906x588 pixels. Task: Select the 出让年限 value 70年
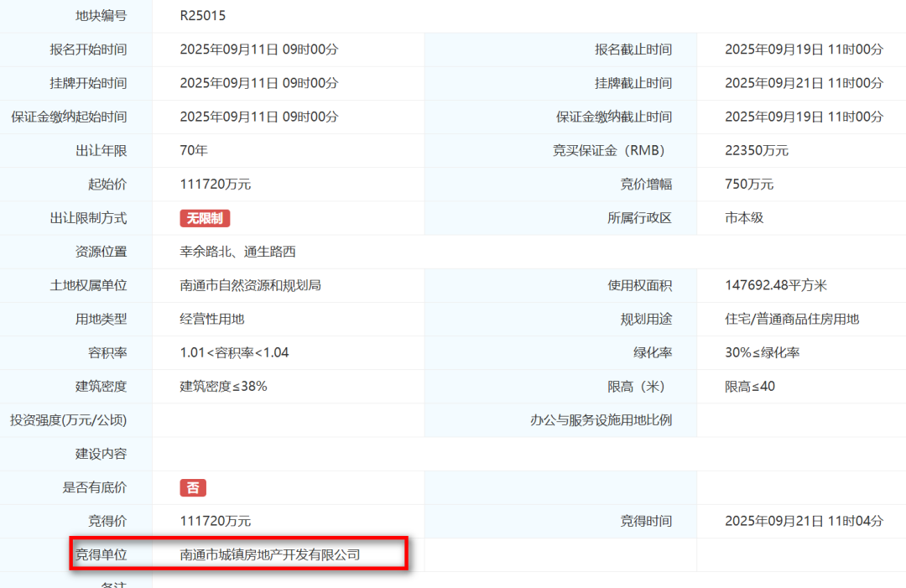pyautogui.click(x=194, y=150)
